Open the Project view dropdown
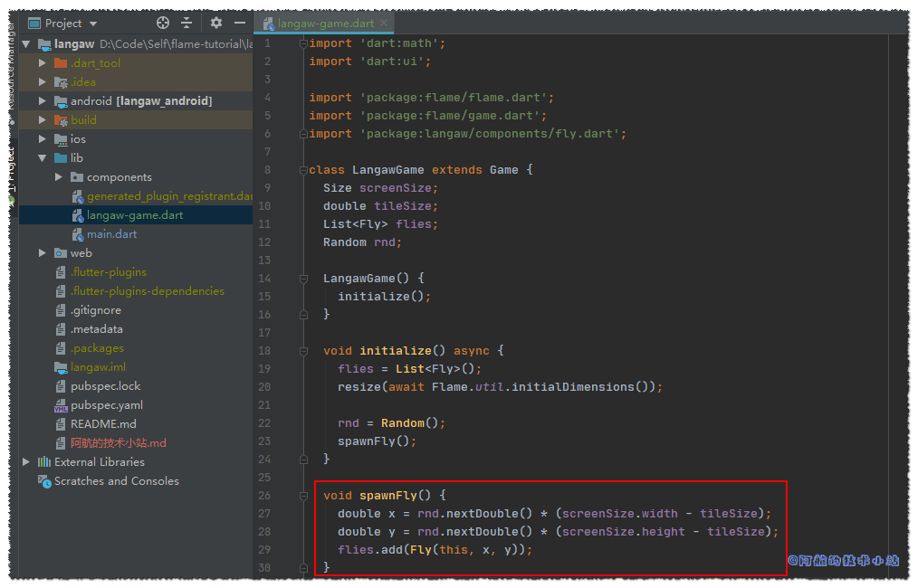Screen dimensions: 918x588 click(94, 24)
